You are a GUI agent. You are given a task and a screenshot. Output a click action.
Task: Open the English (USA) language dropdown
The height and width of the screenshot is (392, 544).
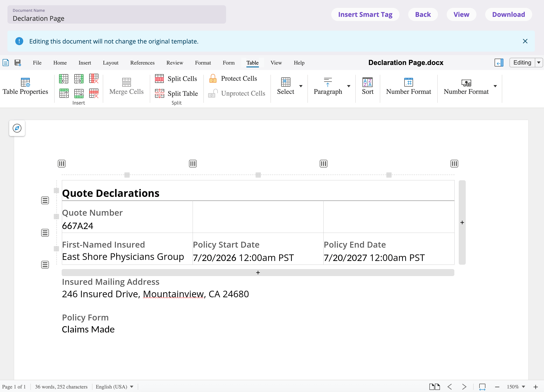(114, 387)
